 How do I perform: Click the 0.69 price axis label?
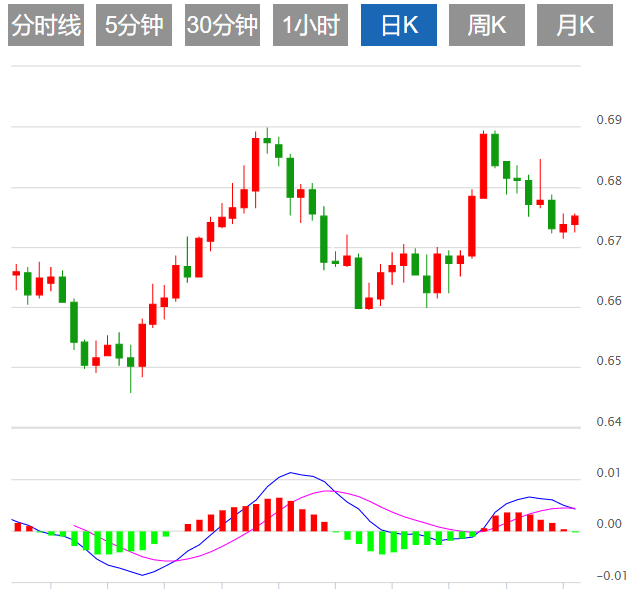[x=609, y=120]
